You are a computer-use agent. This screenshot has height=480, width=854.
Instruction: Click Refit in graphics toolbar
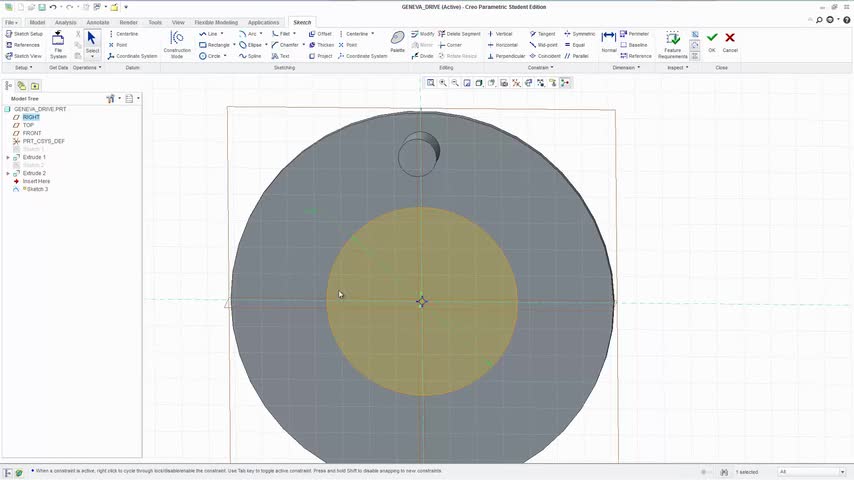point(431,83)
